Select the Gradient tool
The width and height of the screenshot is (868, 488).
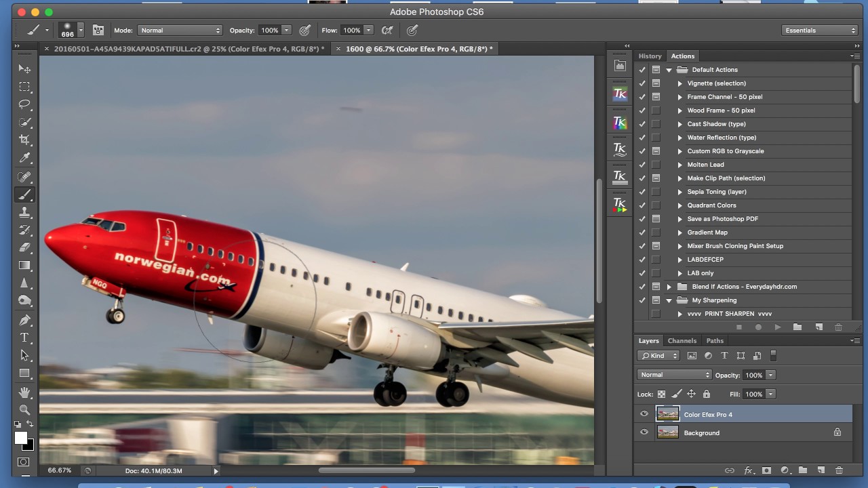tap(24, 265)
